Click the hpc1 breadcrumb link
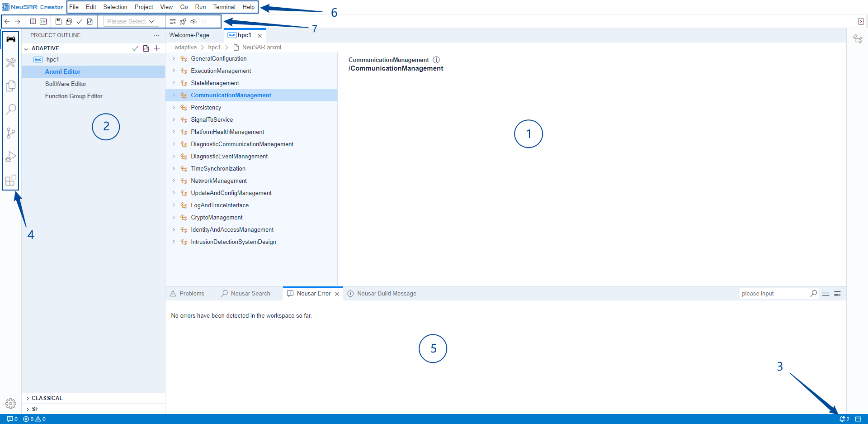The height and width of the screenshot is (424, 868). point(214,47)
